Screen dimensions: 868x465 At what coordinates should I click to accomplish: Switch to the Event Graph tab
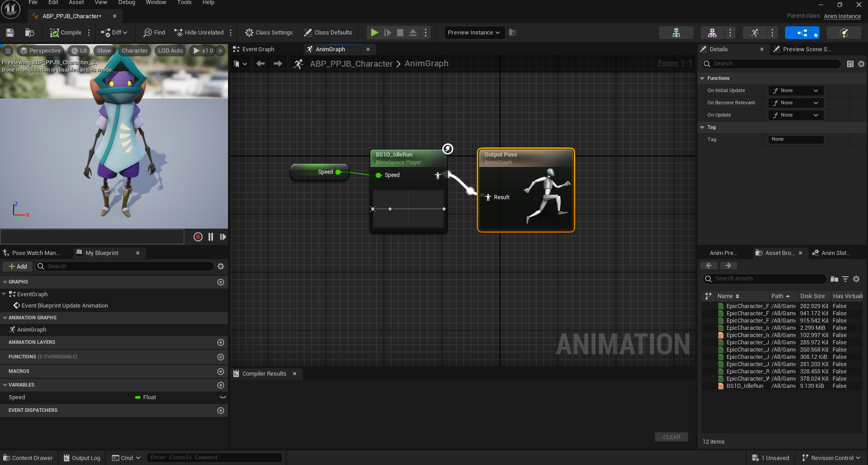click(x=258, y=49)
